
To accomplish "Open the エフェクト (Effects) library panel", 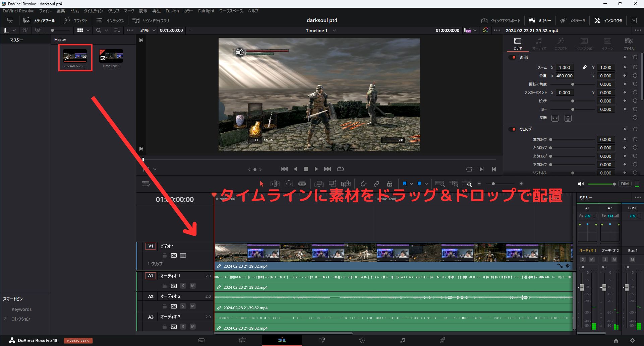I will pos(76,20).
